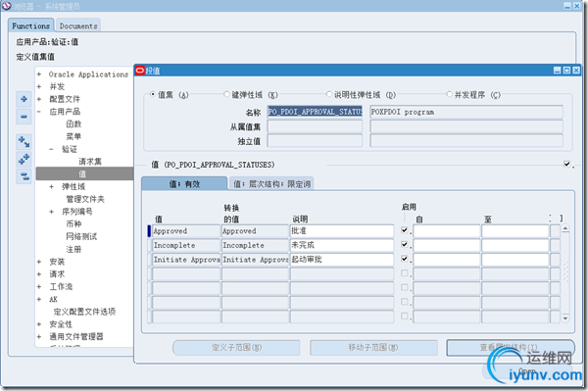Select the 定义配置文件选项 tree item
Viewport: 588px width, 391px height.
pos(84,312)
